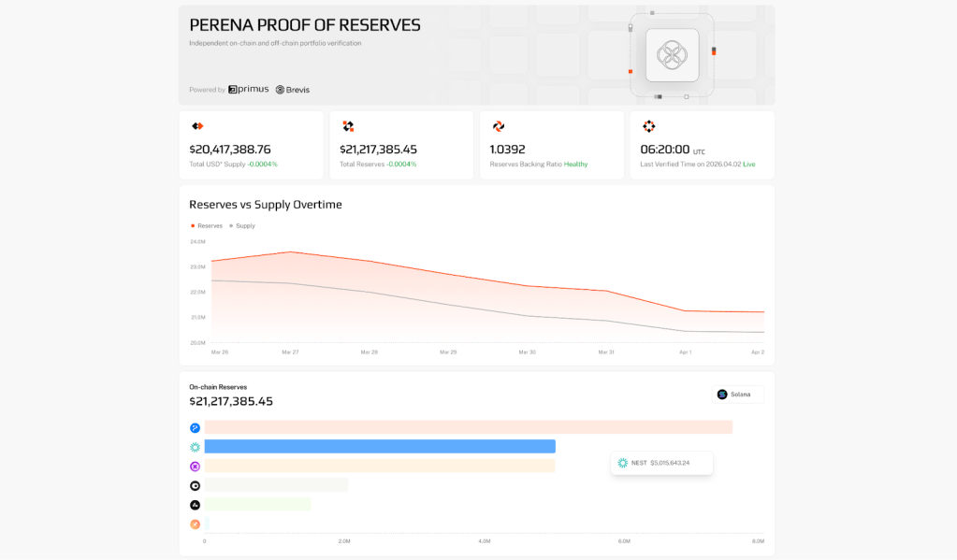Screen dimensions: 957x560
Task: Click the Last Verified Time icon
Action: pyautogui.click(x=649, y=126)
